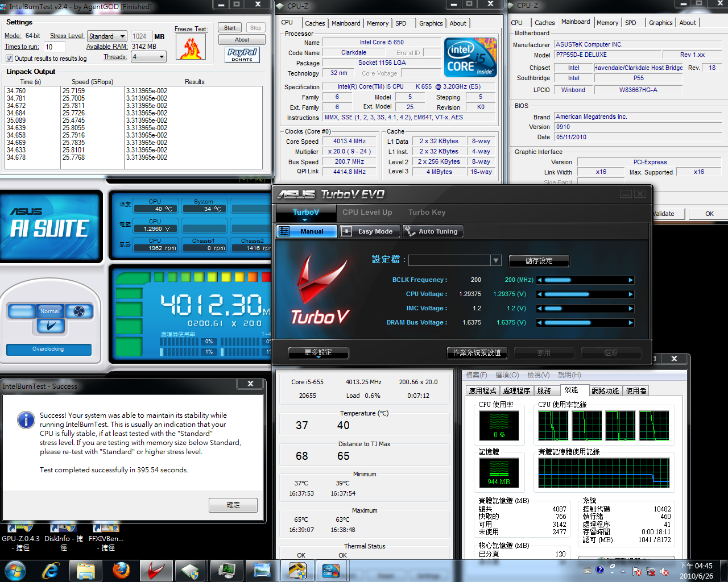
Task: Open Firefox from the taskbar
Action: click(121, 571)
